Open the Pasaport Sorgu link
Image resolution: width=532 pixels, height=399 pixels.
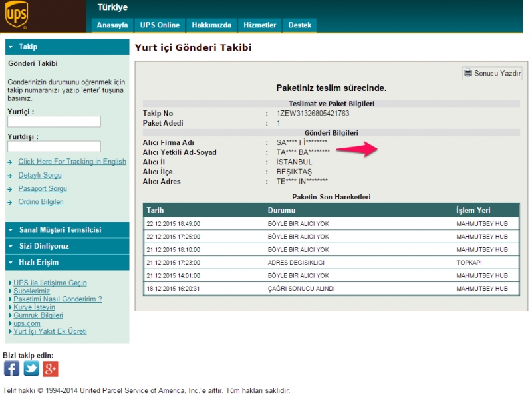tap(43, 188)
